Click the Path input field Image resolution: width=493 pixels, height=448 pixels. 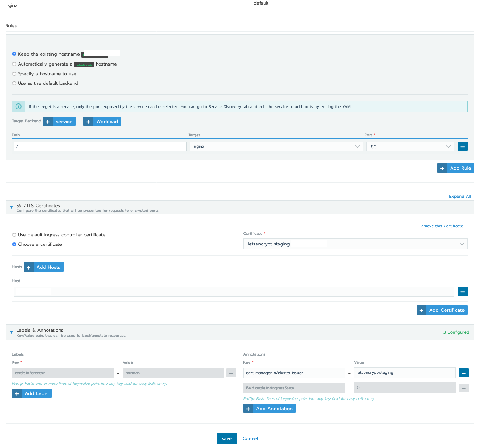[x=100, y=147]
